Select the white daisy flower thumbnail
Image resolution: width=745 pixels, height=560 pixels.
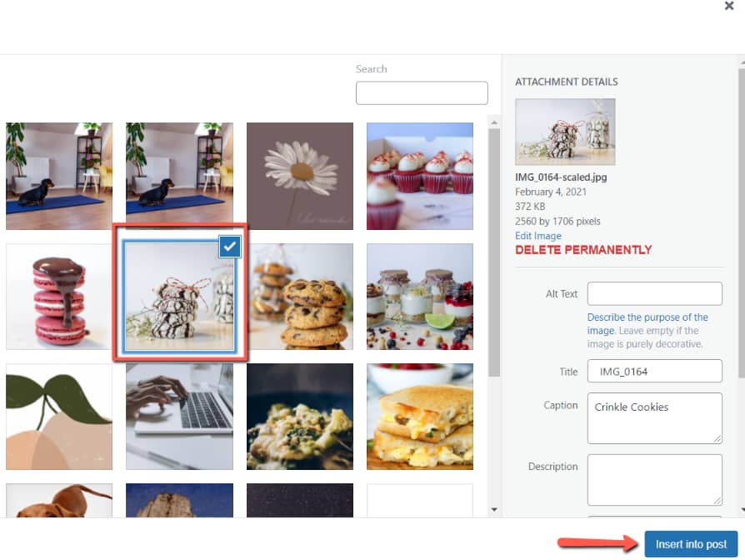tap(300, 176)
